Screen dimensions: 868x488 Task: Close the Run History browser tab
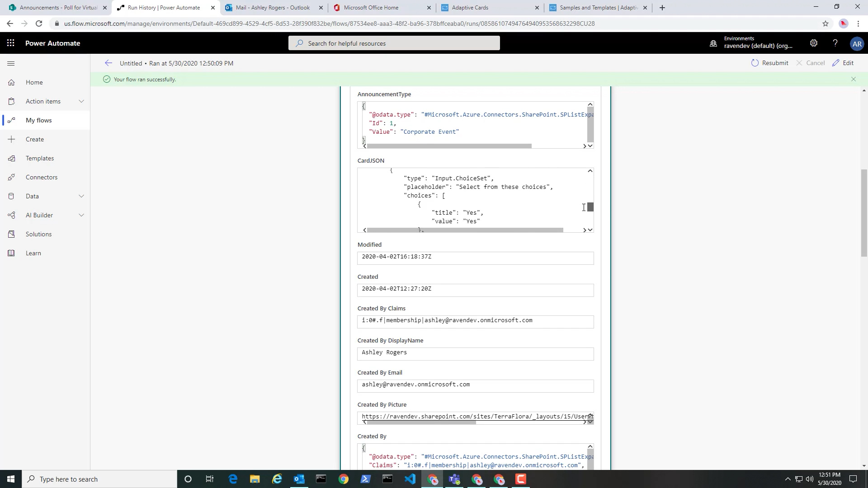click(x=213, y=8)
